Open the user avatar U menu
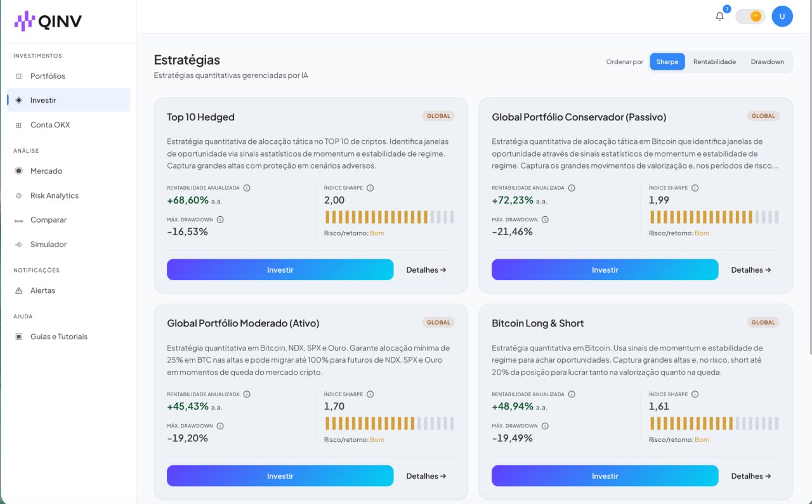Screen dimensions: 812x504 coord(782,16)
